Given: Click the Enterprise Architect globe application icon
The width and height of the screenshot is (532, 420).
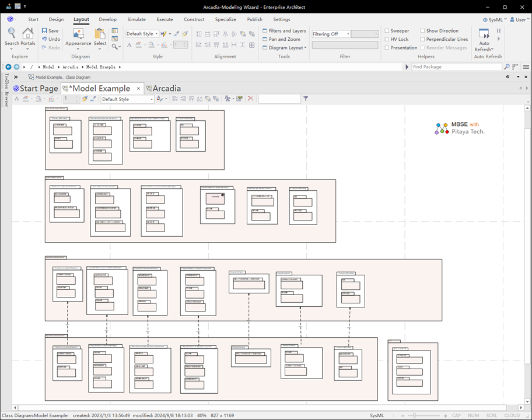Looking at the screenshot, I should click(10, 19).
